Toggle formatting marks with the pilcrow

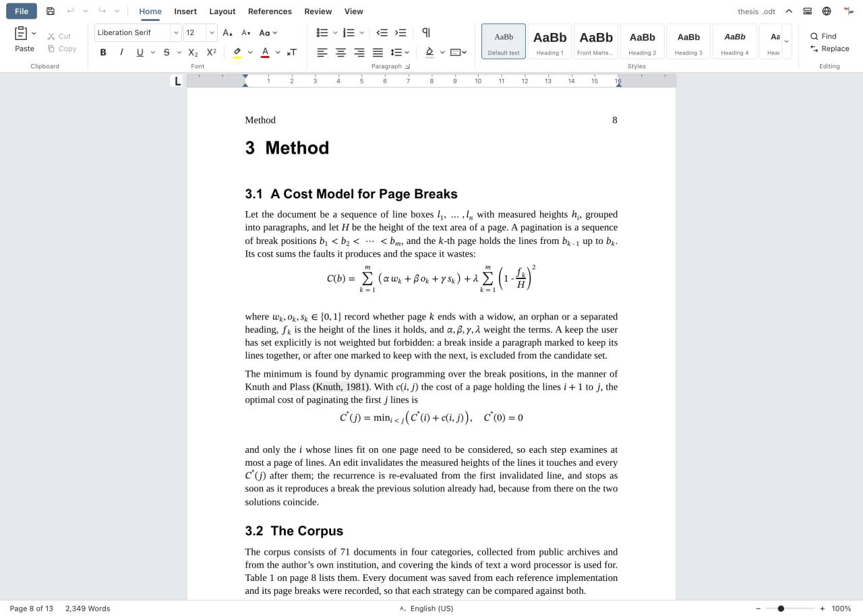click(426, 32)
